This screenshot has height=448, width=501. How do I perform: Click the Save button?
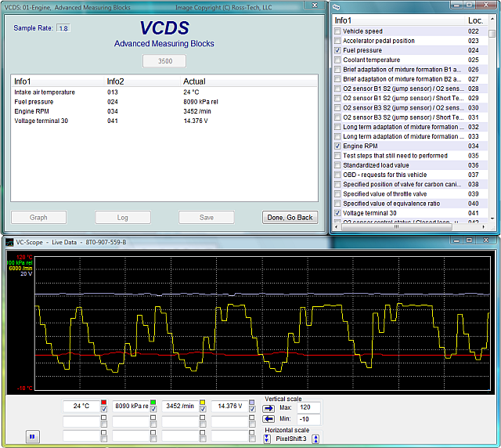(207, 218)
